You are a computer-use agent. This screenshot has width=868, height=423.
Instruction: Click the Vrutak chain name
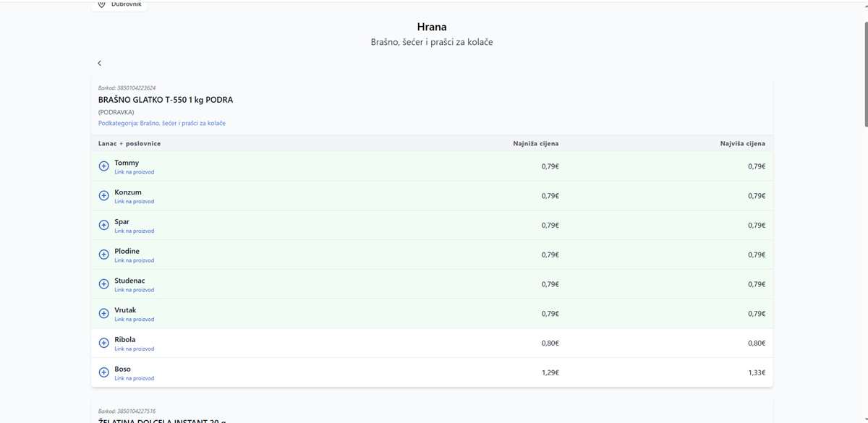[125, 310]
